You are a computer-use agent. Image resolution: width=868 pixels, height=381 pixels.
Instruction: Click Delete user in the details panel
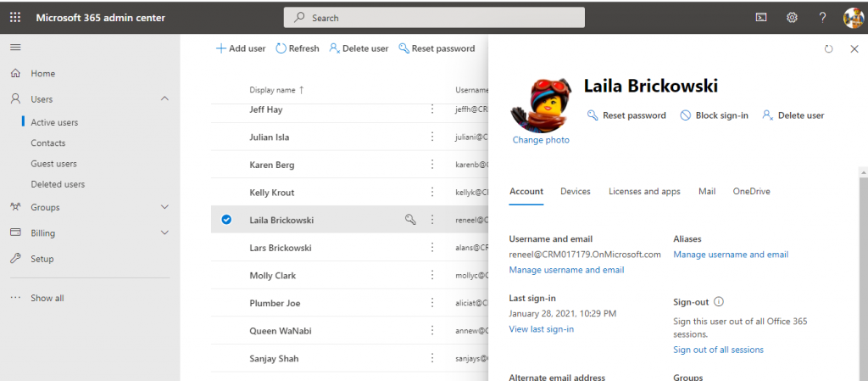[793, 115]
